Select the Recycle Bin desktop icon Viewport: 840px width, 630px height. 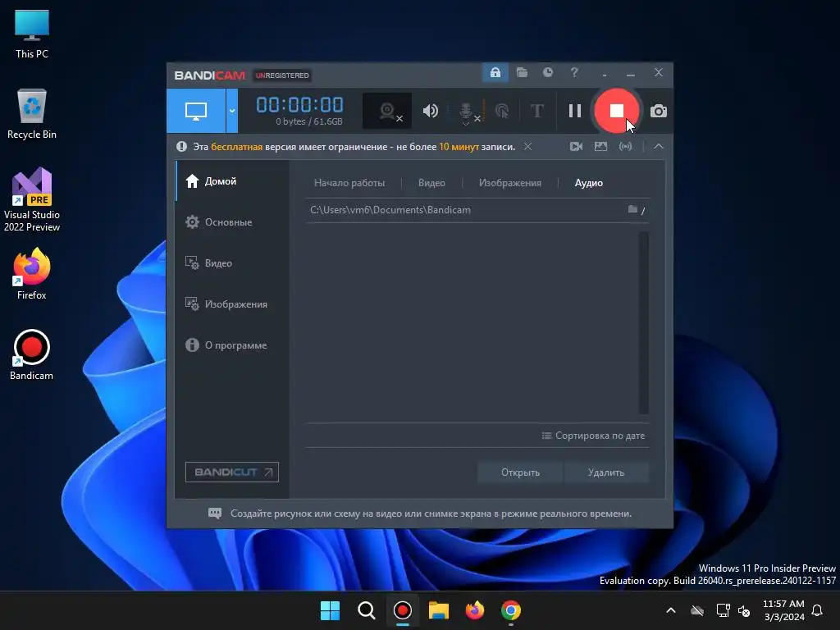click(x=32, y=114)
